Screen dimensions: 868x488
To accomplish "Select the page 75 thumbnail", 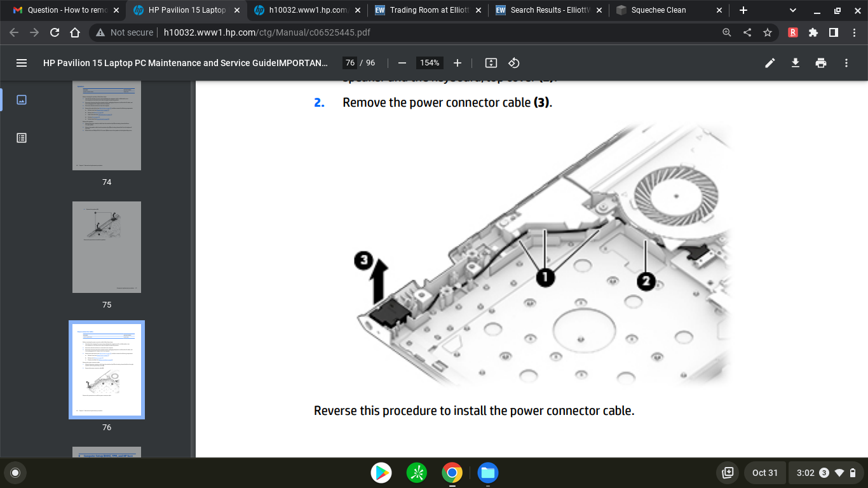I will (107, 247).
